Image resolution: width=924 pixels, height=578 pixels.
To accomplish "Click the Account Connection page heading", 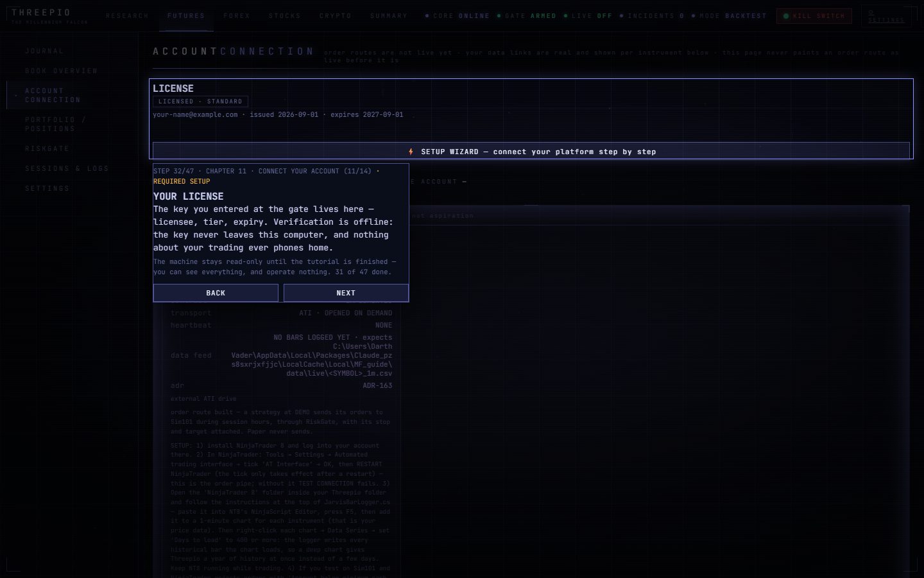I will tap(234, 51).
